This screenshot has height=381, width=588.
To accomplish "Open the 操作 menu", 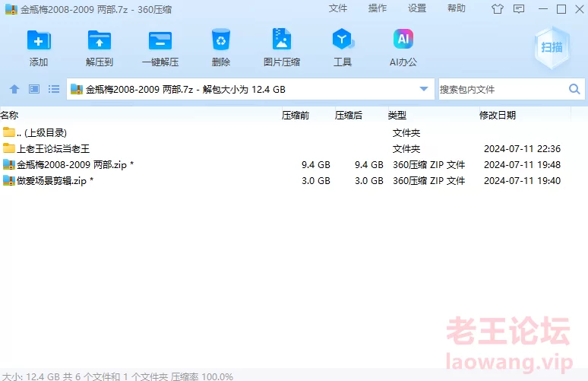I will click(x=378, y=8).
